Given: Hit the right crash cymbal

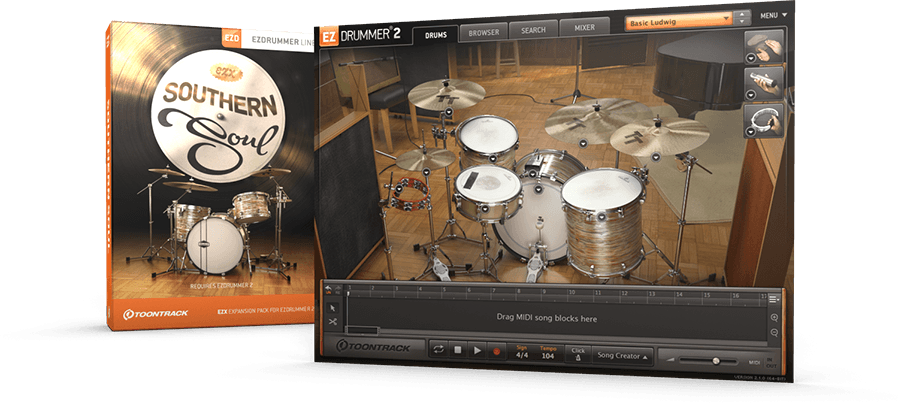Looking at the screenshot, I should [x=659, y=137].
